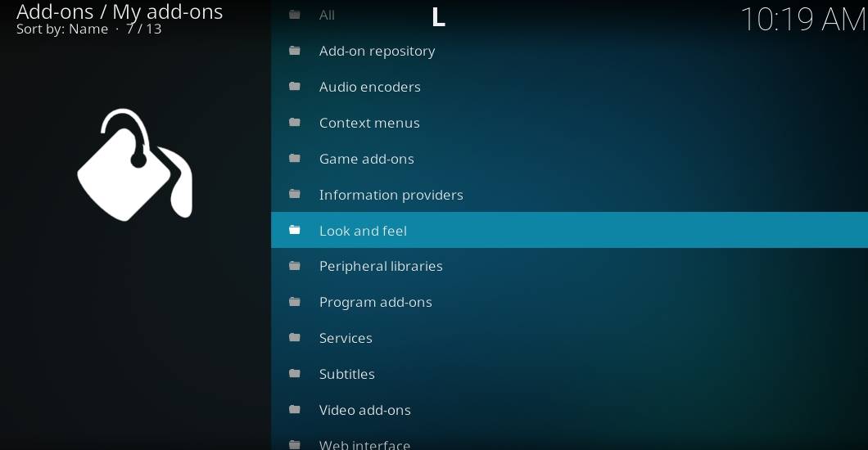Click folder icon next to Services
This screenshot has width=868, height=450.
point(295,338)
